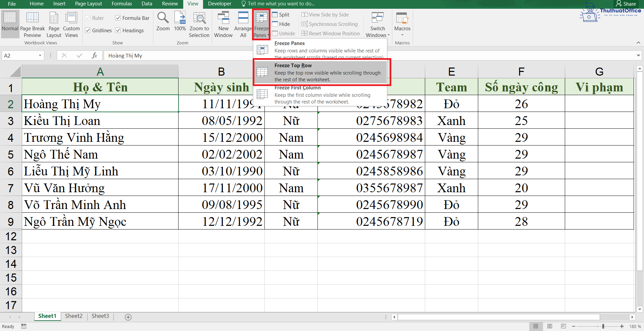Viewport: 644px width, 331px height.
Task: Open the Switch Windows dropdown
Action: coord(377,24)
